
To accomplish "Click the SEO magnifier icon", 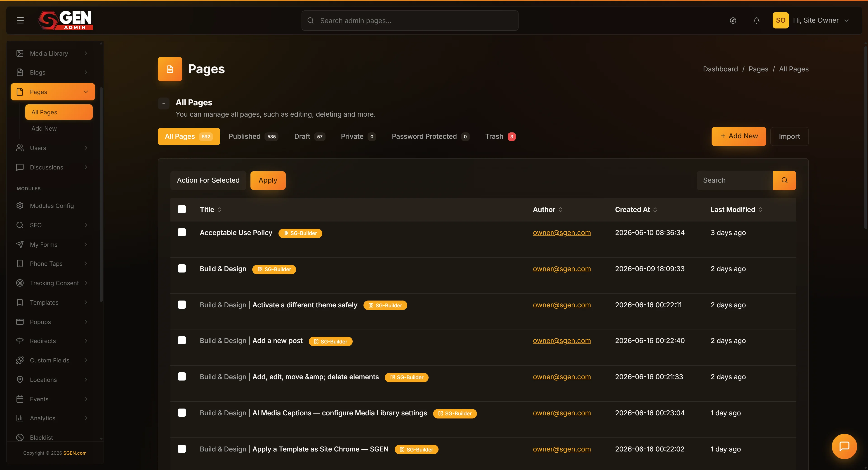I will pos(20,225).
